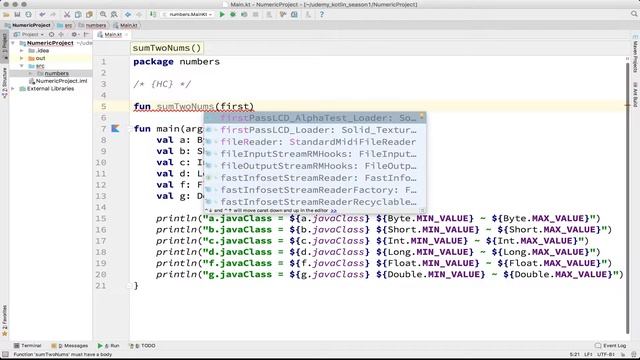Click the Stop process icon
The width and height of the screenshot is (640, 360).
coord(256,14)
